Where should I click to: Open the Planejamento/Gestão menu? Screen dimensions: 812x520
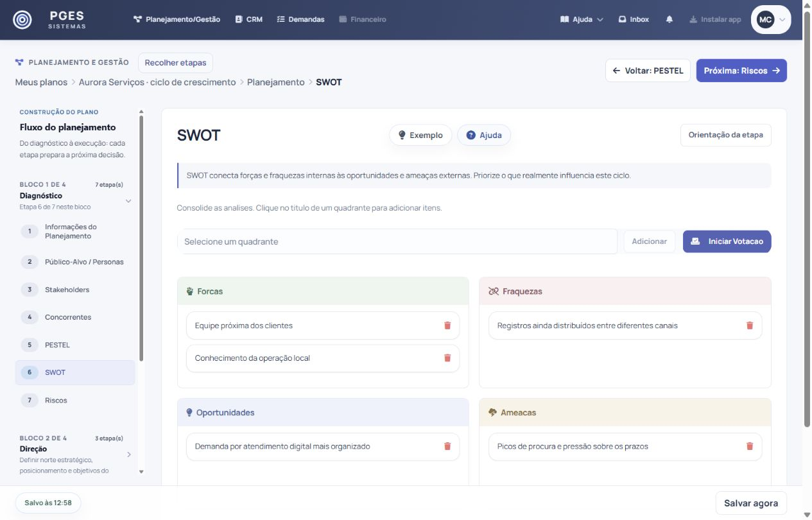(x=177, y=19)
